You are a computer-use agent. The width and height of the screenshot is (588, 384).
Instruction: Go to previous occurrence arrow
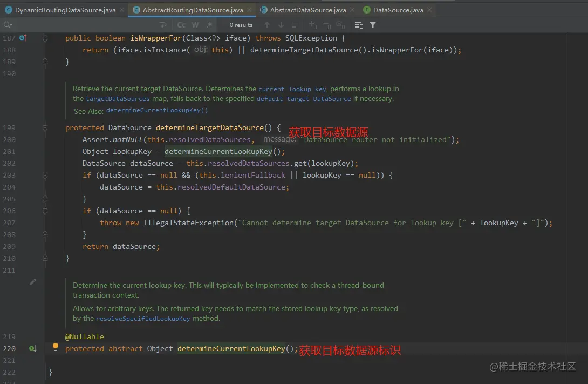pyautogui.click(x=266, y=25)
